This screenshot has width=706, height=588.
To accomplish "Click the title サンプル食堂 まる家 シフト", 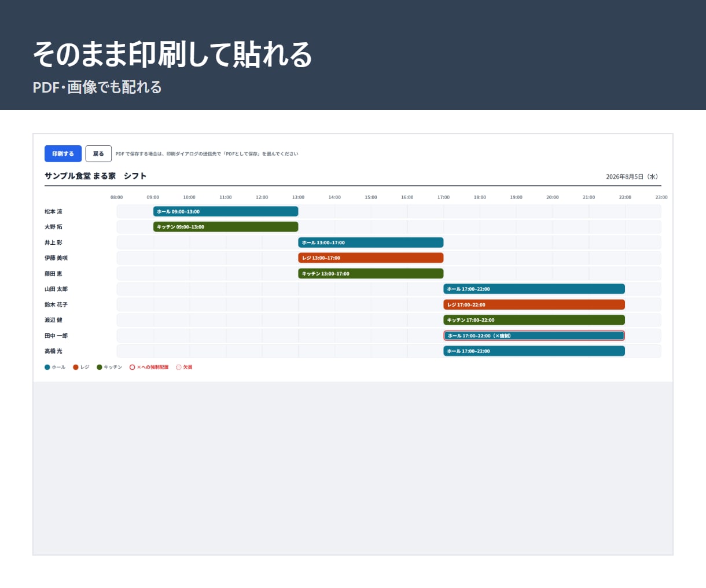I will pos(95,176).
